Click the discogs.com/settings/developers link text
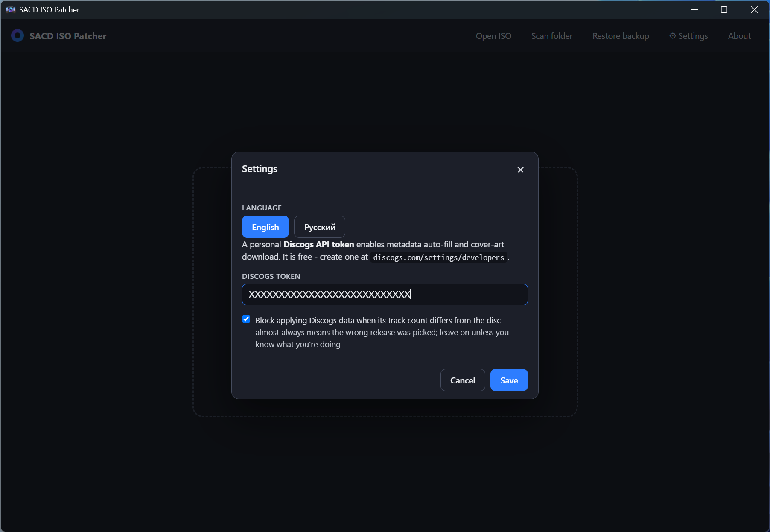The height and width of the screenshot is (532, 770). 439,257
